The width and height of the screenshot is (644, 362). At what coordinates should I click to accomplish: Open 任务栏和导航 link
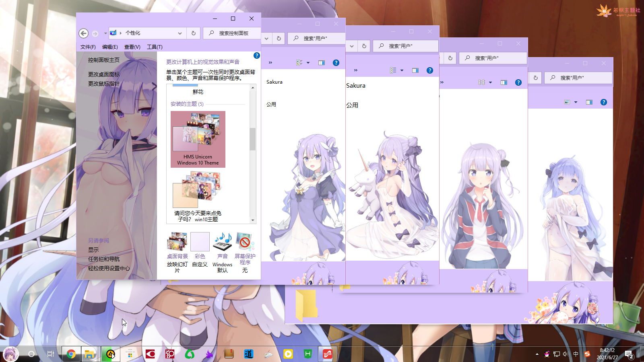(104, 259)
